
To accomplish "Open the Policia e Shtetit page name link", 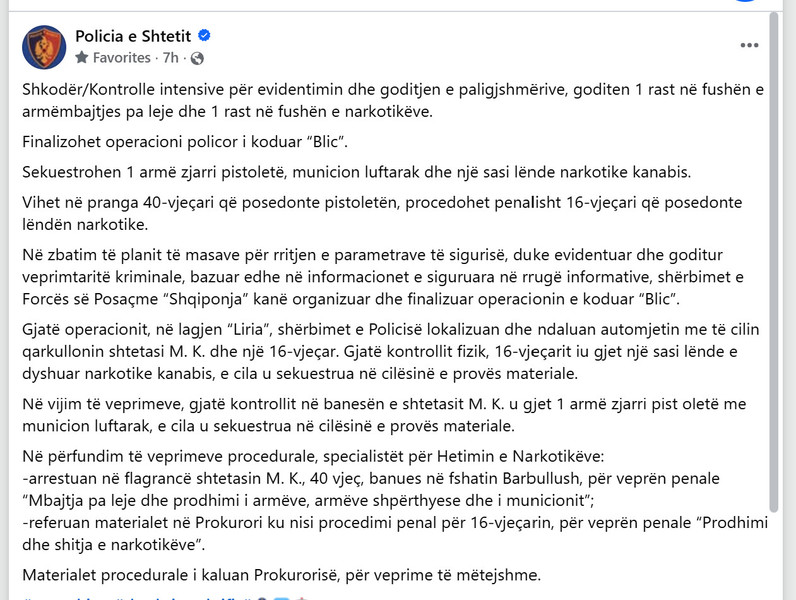I will [133, 36].
